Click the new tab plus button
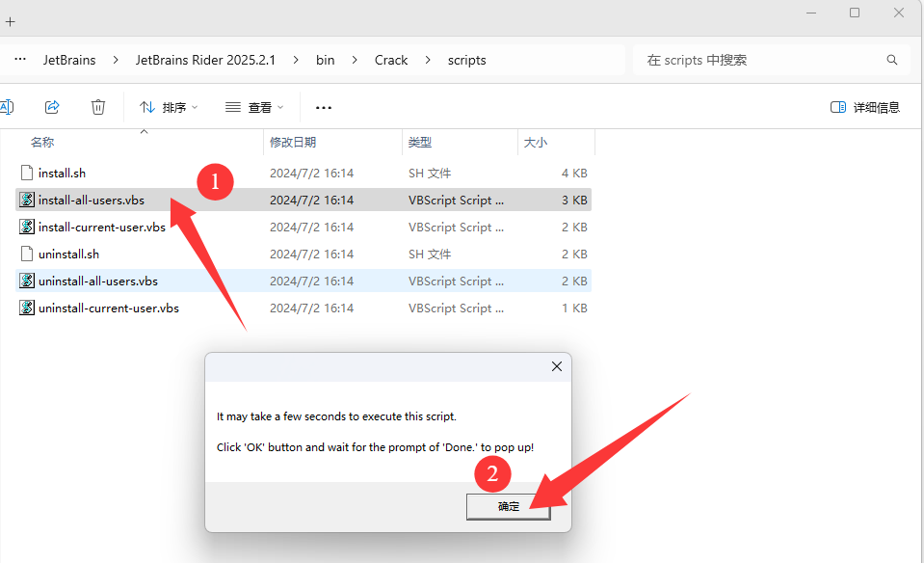The height and width of the screenshot is (563, 924). pyautogui.click(x=10, y=22)
